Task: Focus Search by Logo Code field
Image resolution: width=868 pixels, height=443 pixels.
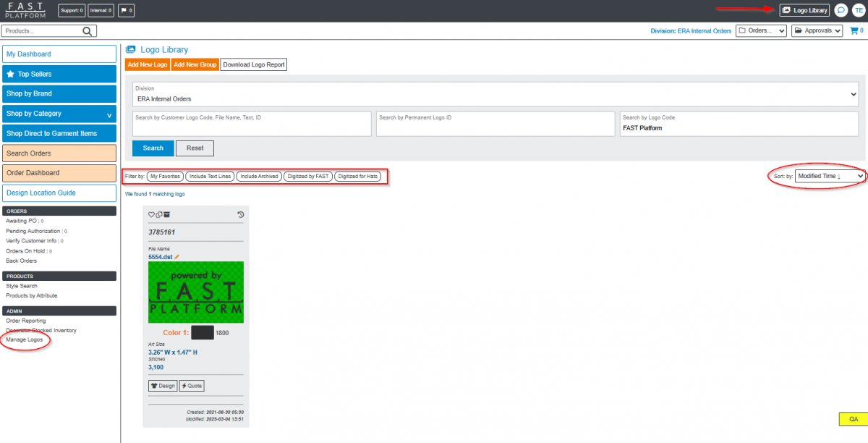Action: coord(739,124)
